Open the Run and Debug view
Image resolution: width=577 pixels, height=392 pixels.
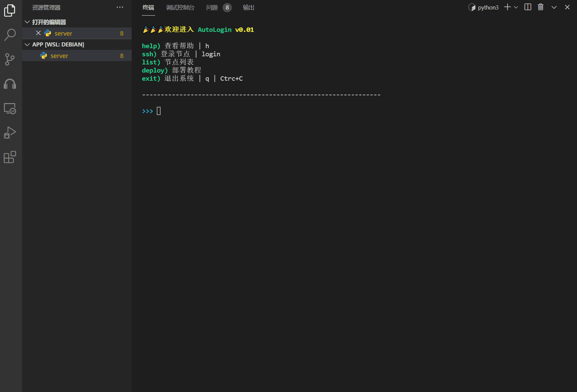click(x=10, y=133)
